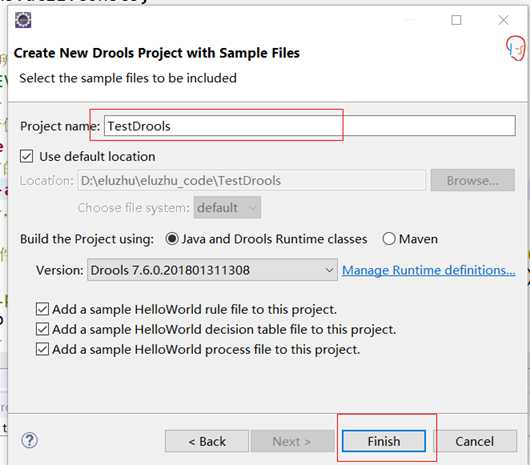Click the Finish button
Screen dimensions: 530x465
click(384, 441)
